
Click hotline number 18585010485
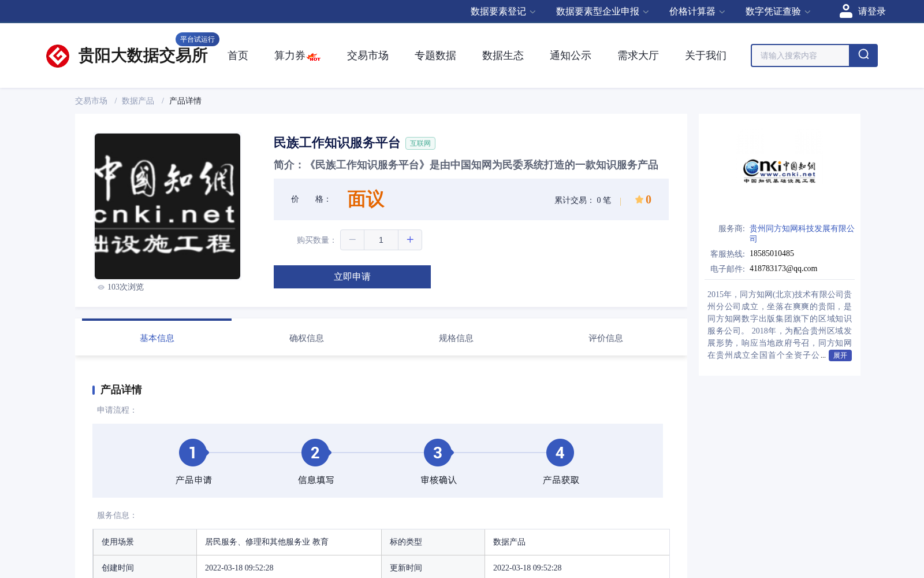(772, 254)
